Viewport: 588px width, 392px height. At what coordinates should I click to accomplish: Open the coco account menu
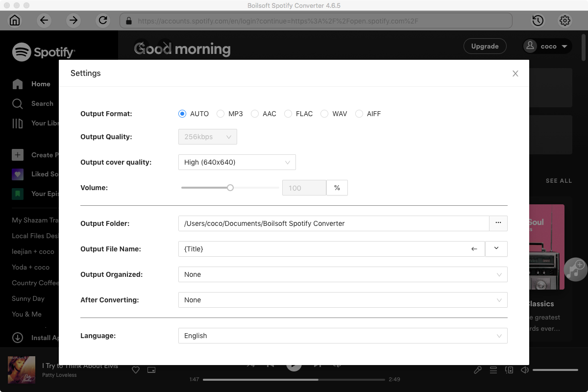click(x=547, y=46)
